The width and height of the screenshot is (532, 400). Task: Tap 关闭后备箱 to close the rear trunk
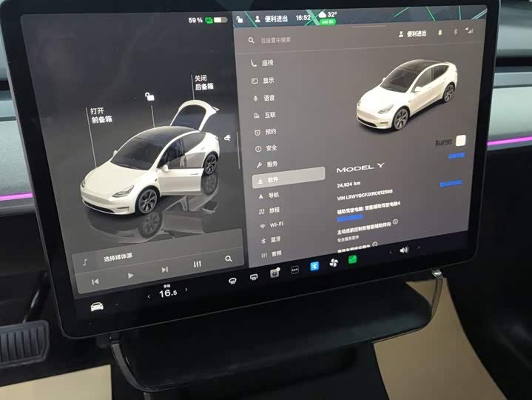204,82
